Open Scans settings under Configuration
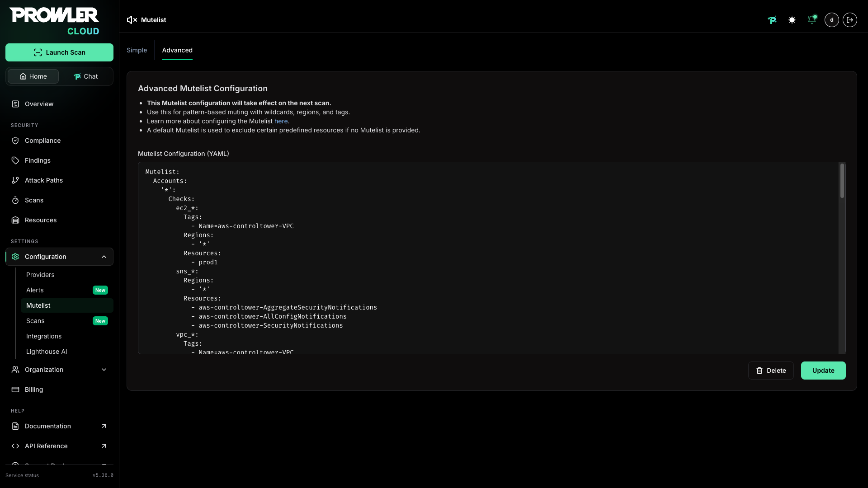The height and width of the screenshot is (488, 868). [35, 321]
